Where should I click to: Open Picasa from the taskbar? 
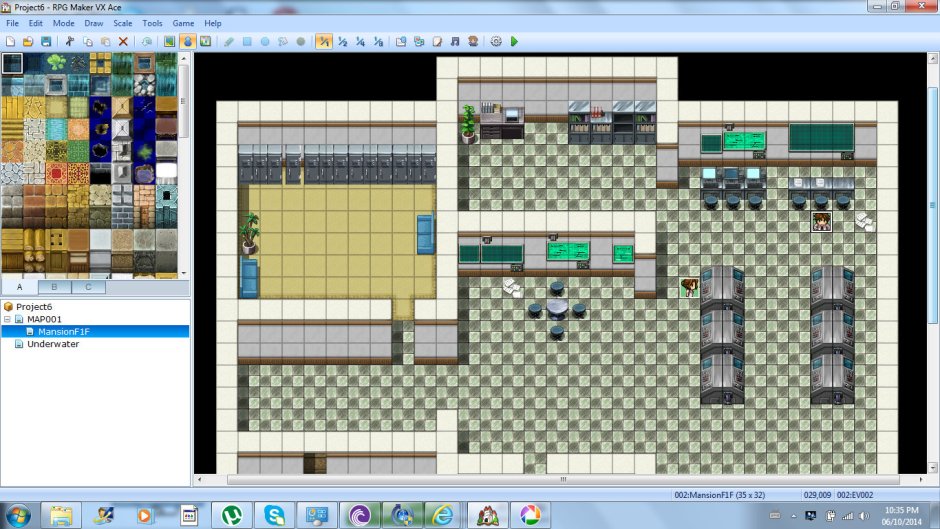[x=530, y=515]
